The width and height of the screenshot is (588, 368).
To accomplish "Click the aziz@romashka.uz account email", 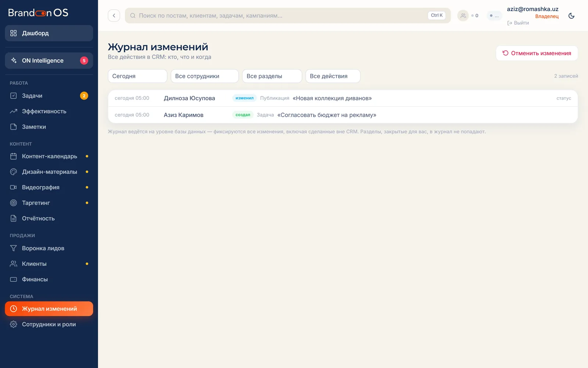I will [533, 9].
